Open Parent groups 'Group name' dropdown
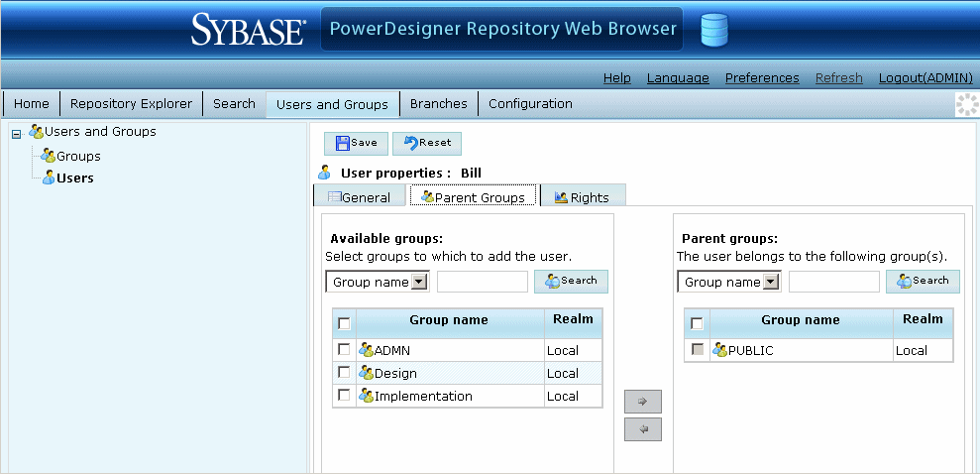 pos(771,283)
